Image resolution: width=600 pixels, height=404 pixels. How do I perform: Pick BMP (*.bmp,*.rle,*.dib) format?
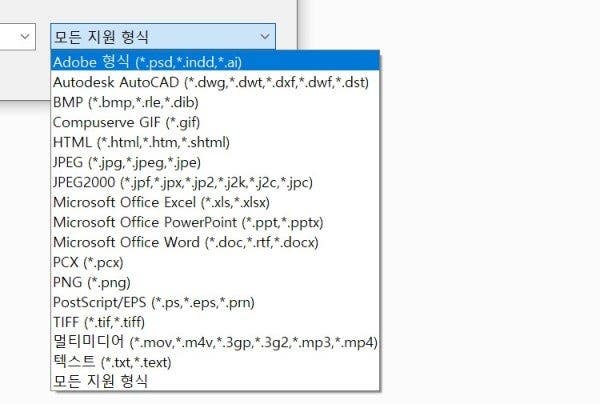point(215,102)
